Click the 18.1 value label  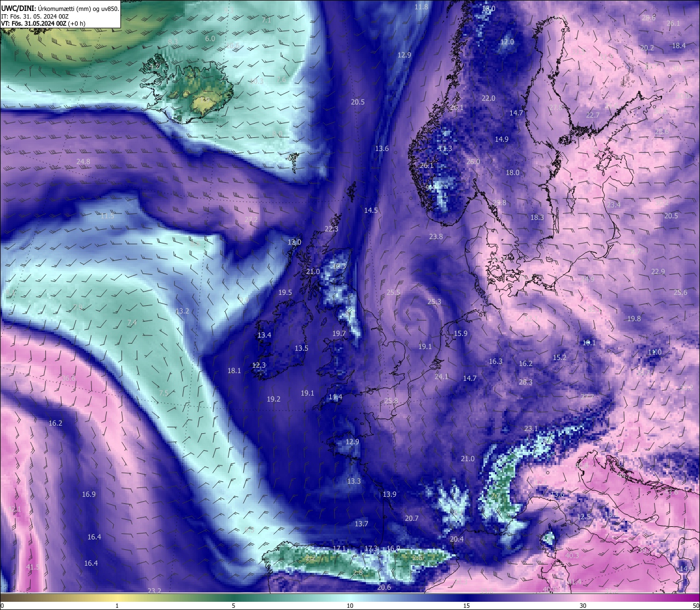[234, 370]
